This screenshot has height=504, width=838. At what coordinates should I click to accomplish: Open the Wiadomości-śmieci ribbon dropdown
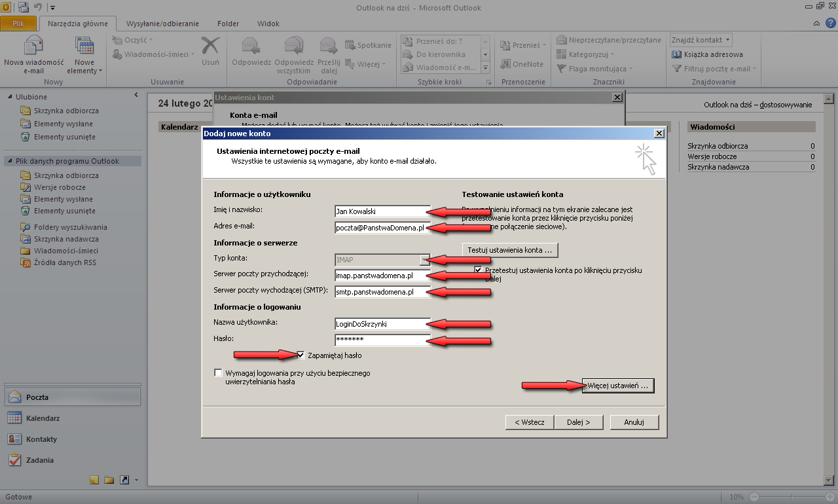point(154,54)
